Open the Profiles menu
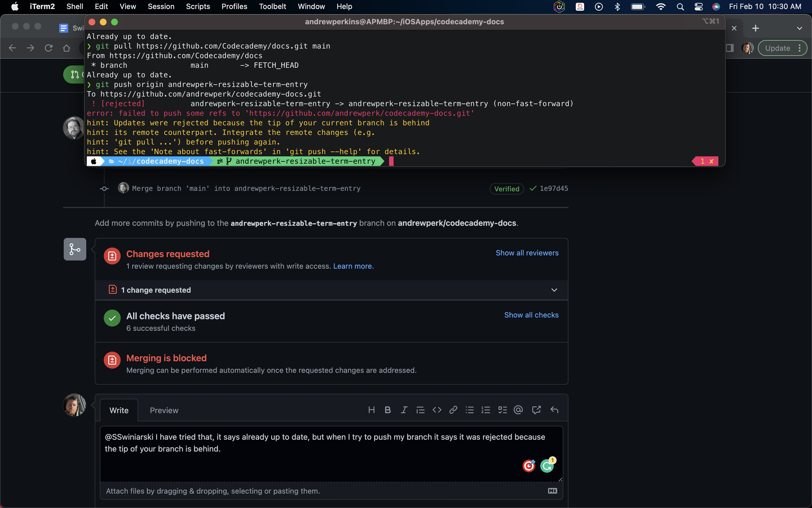Image resolution: width=812 pixels, height=508 pixels. coord(234,7)
